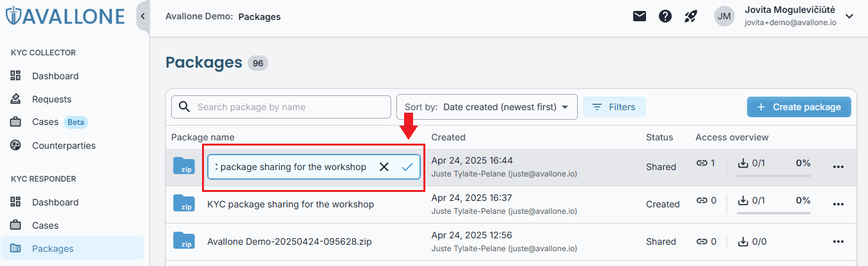
Task: Click the rocket icon in header
Action: (691, 16)
